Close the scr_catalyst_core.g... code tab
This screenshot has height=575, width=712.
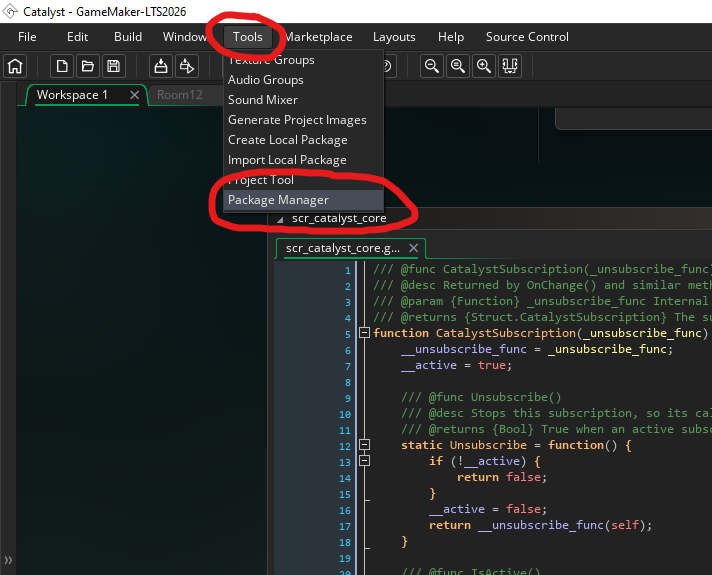[x=413, y=248]
